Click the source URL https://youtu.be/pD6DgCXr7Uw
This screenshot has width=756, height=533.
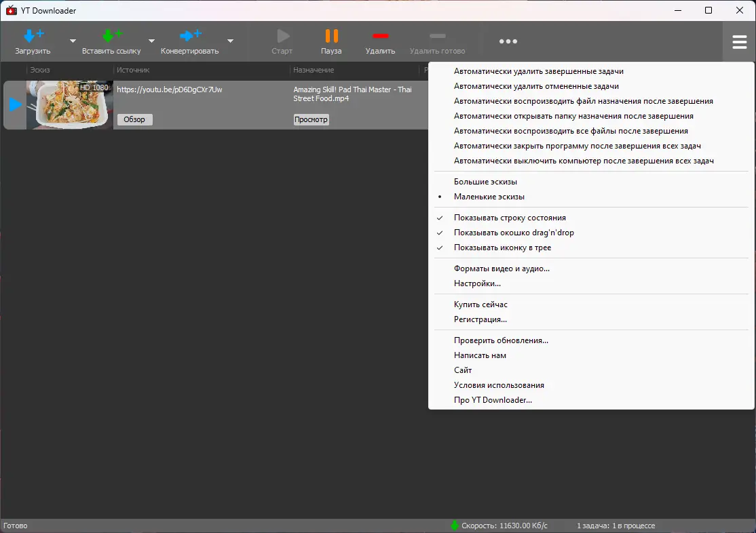(170, 90)
